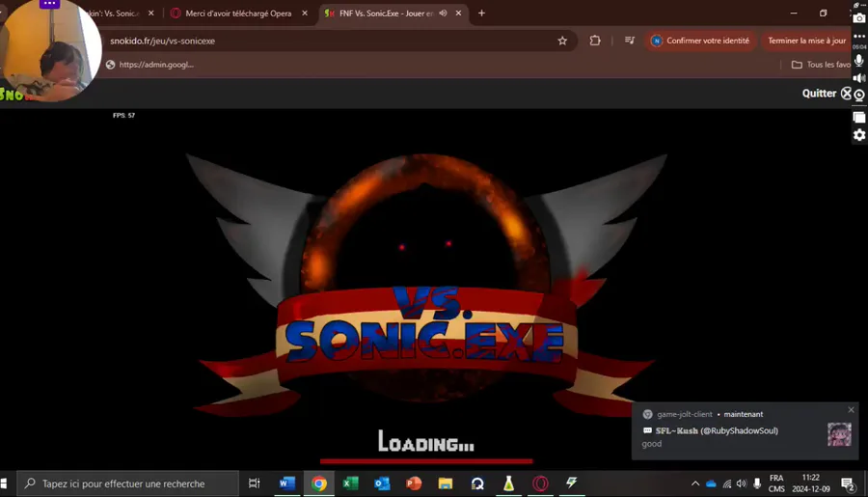
Task: Dismiss the game-jolt-client notification
Action: (851, 410)
